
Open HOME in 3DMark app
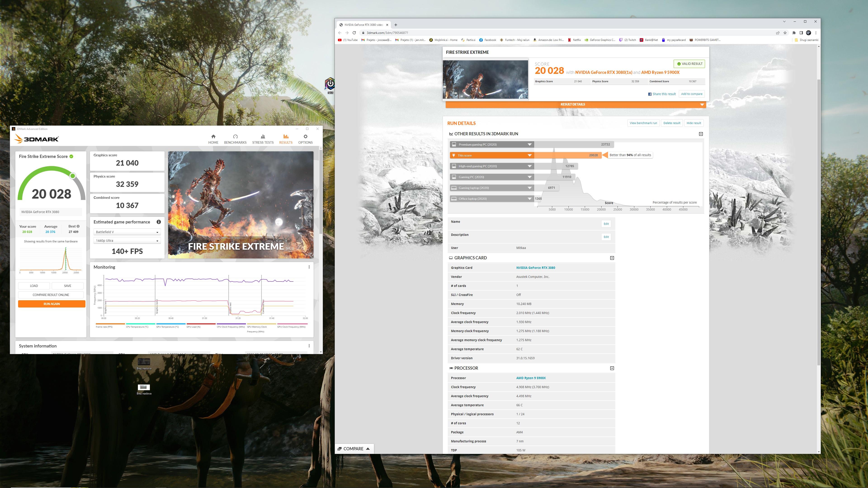213,139
